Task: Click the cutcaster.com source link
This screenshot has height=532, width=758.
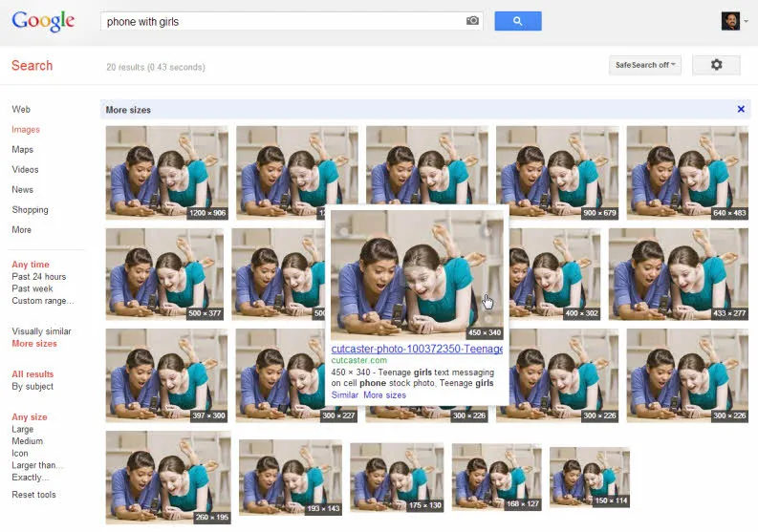Action: 359,360
